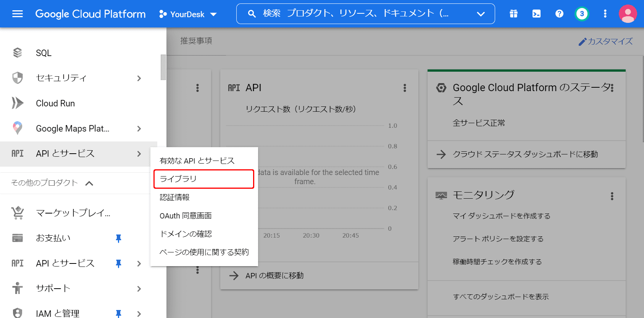Unpin お支払い from the sidebar
Image resolution: width=644 pixels, height=318 pixels.
point(118,238)
